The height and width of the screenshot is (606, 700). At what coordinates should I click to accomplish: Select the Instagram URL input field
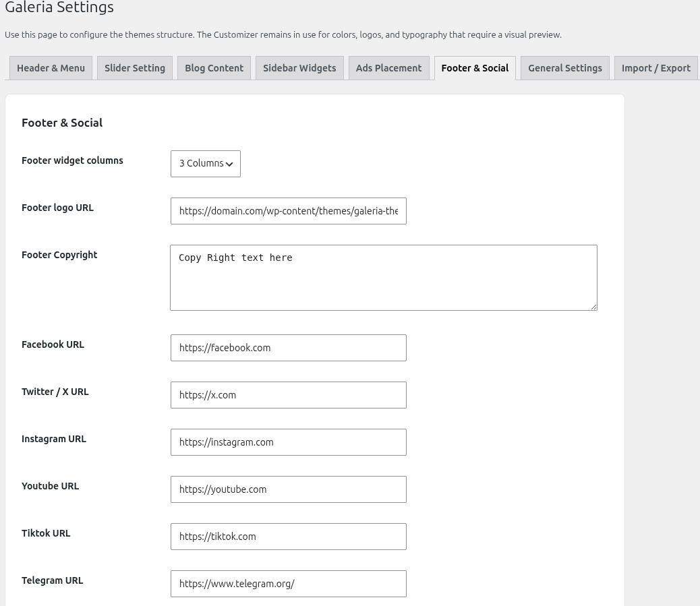pos(289,442)
